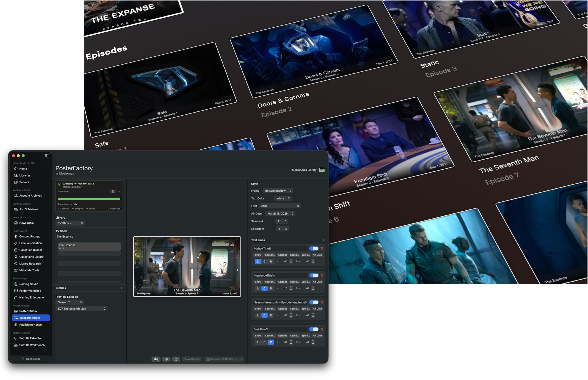Click The Seventh Man title card preview
The image size is (588, 380).
(x=187, y=267)
